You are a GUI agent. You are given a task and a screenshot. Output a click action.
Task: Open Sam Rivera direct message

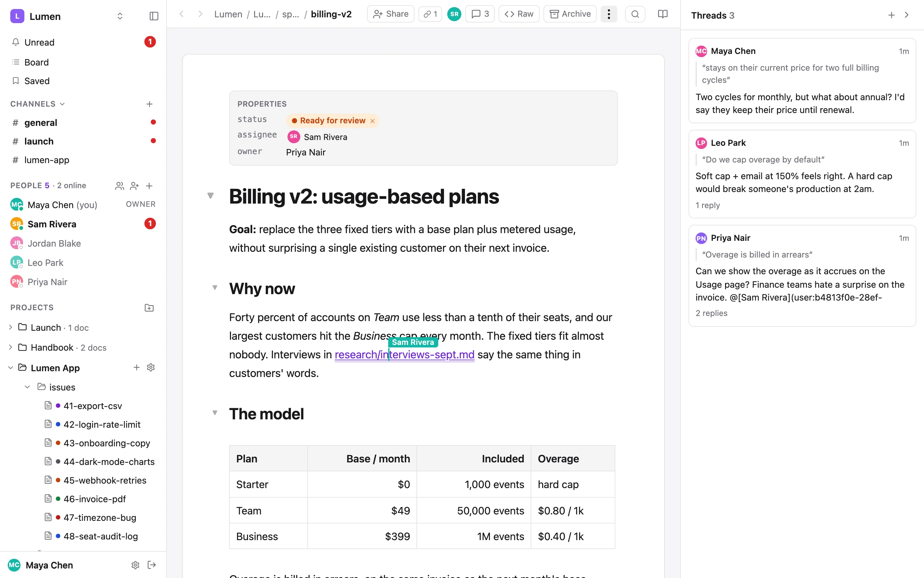click(83, 224)
